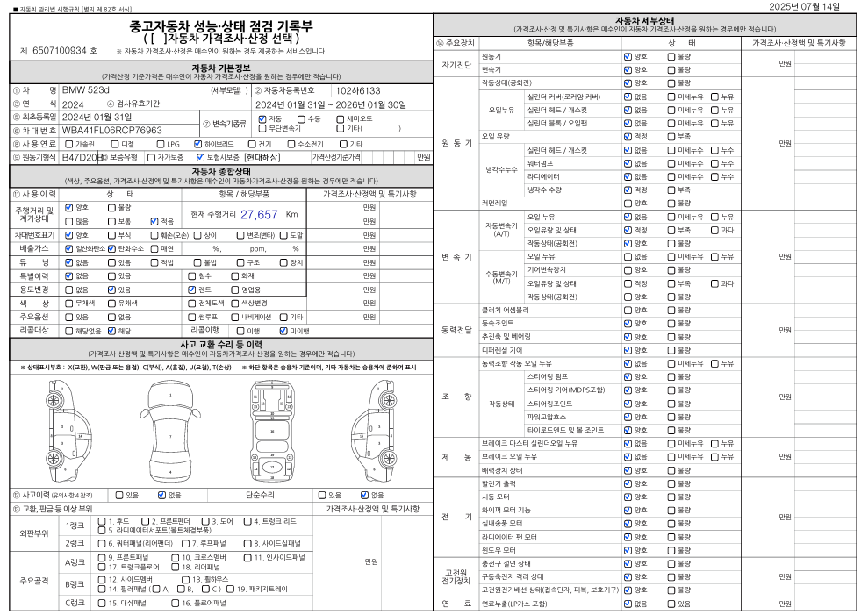Select the 세미오토 transmission checkbox
Screen dimensions: 868x615
[x=341, y=119]
